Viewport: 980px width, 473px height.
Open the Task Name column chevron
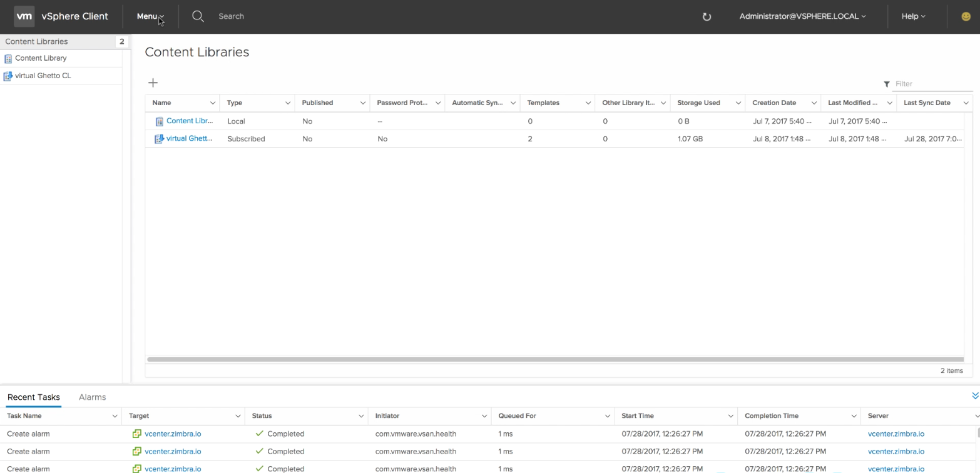(x=115, y=416)
